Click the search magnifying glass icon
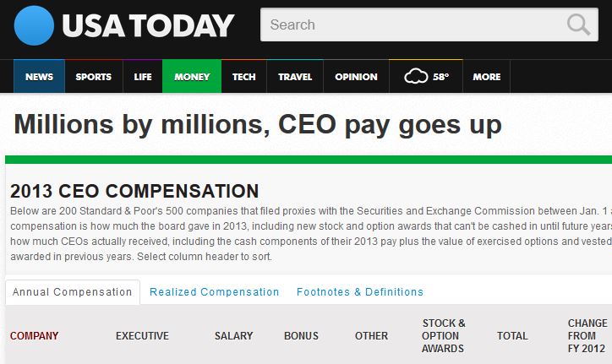Screen dimensions: 612x364 pyautogui.click(x=578, y=24)
